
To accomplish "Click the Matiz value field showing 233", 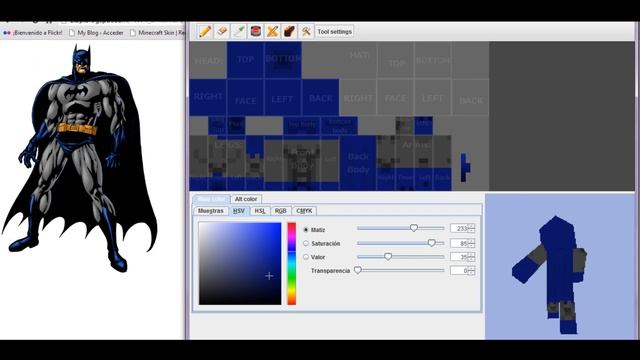I will pyautogui.click(x=459, y=229).
